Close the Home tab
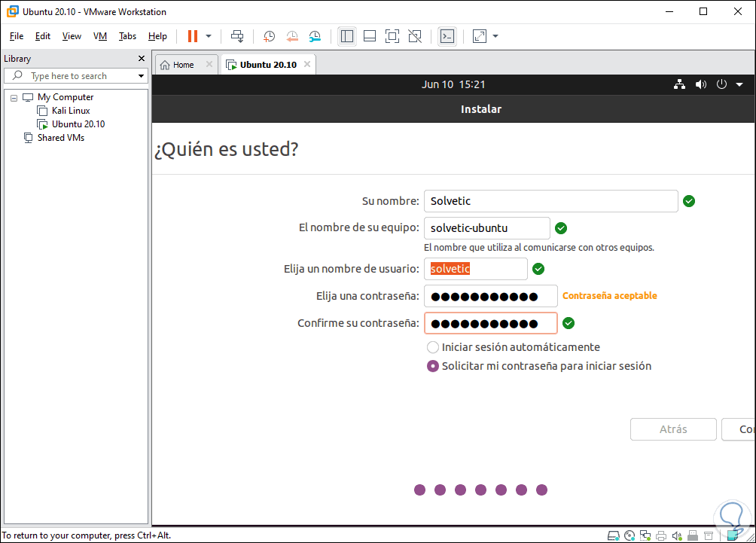 pyautogui.click(x=209, y=64)
